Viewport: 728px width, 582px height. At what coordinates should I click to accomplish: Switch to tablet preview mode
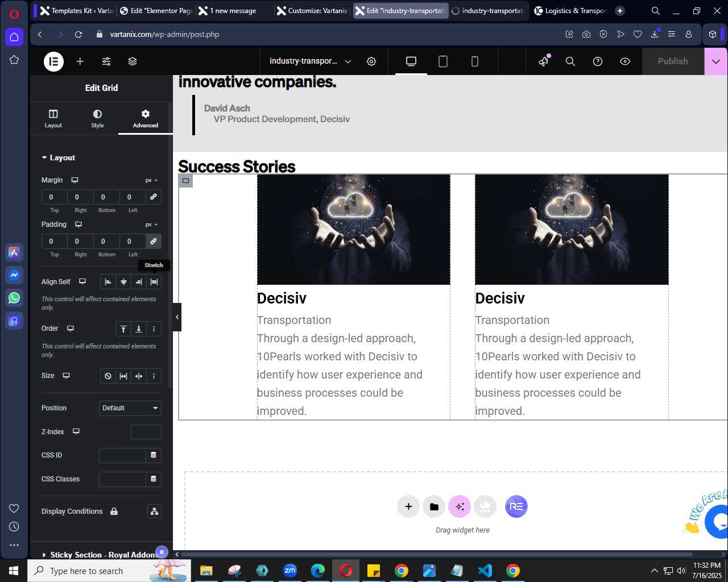click(443, 61)
